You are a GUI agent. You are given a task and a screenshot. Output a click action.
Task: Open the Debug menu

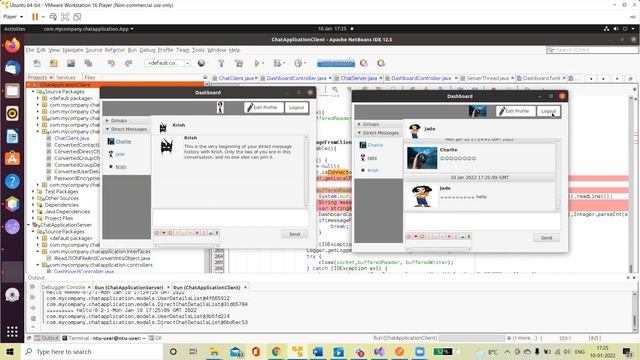click(x=147, y=50)
